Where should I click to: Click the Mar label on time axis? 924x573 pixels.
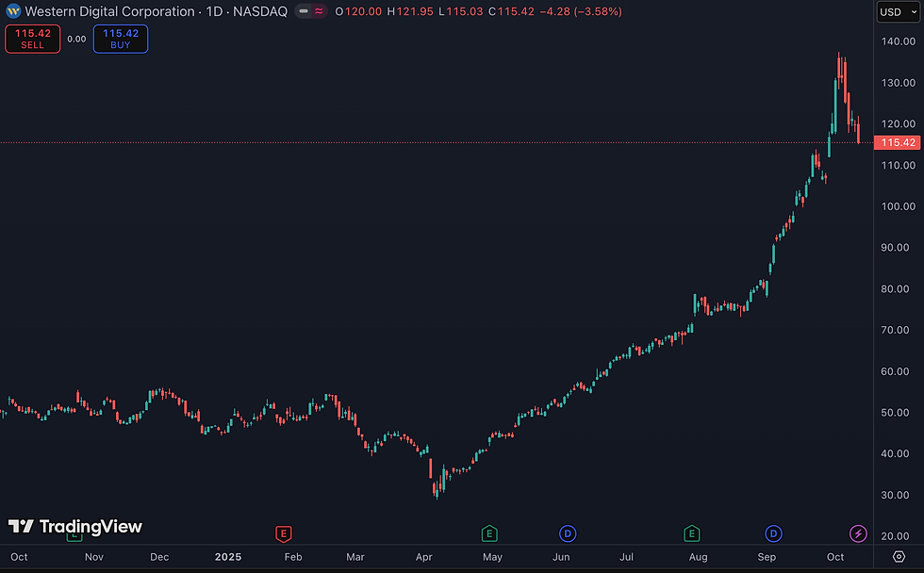click(x=355, y=557)
